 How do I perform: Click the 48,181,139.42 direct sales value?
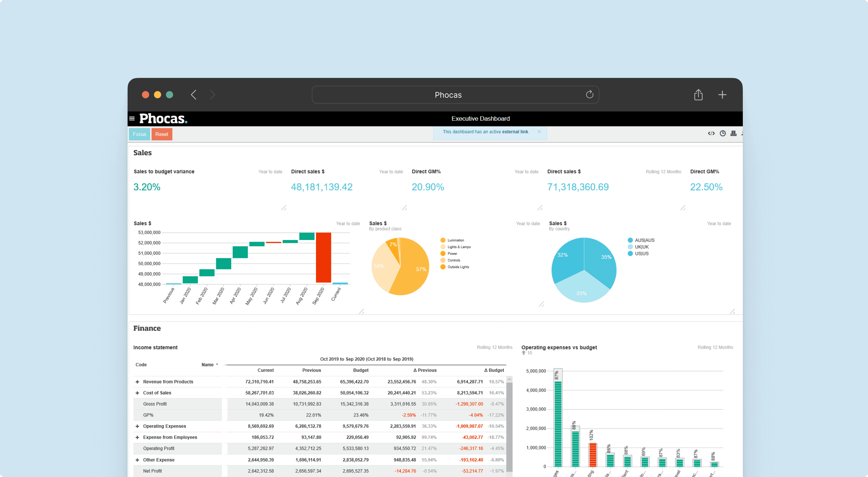coord(322,187)
